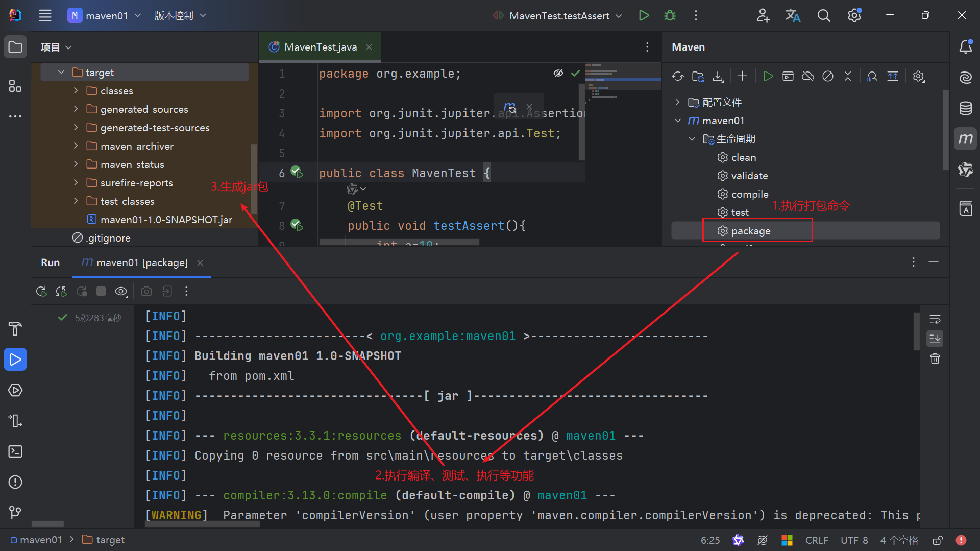Open the 版本控制 dropdown
Viewport: 980px width, 551px height.
pos(180,15)
